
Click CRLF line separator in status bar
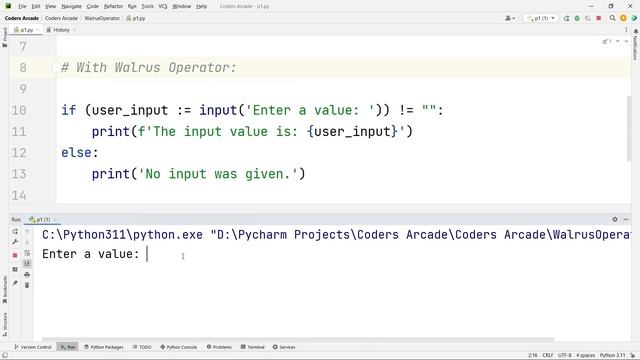(x=548, y=356)
